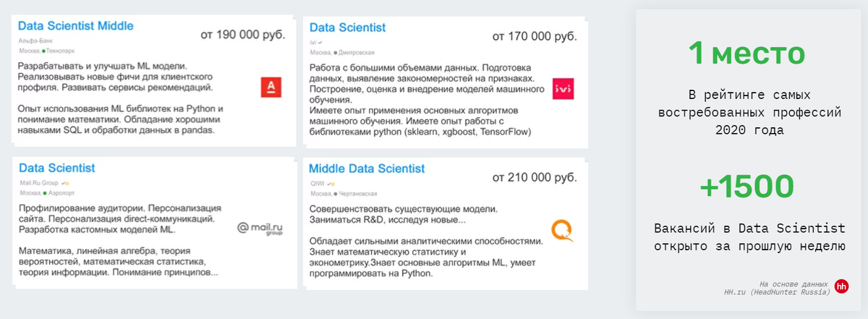Click the 'от 210 000 руб.' salary
This screenshot has height=319, width=868.
pos(535,177)
